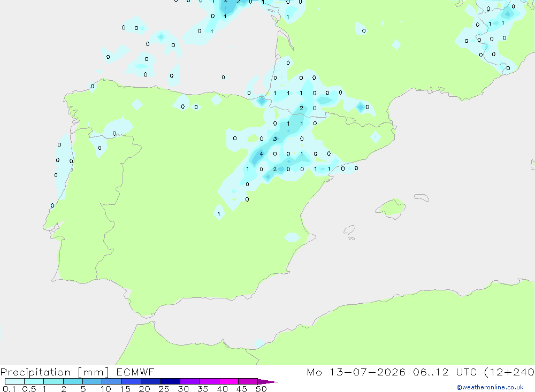Pick the 25–30 mm legend color swatch

click(x=170, y=381)
